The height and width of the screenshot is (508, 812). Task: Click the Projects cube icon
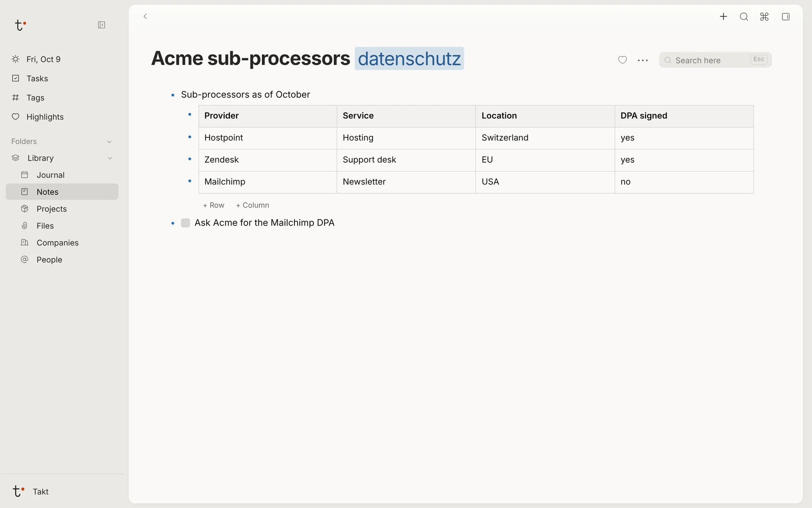coord(25,208)
